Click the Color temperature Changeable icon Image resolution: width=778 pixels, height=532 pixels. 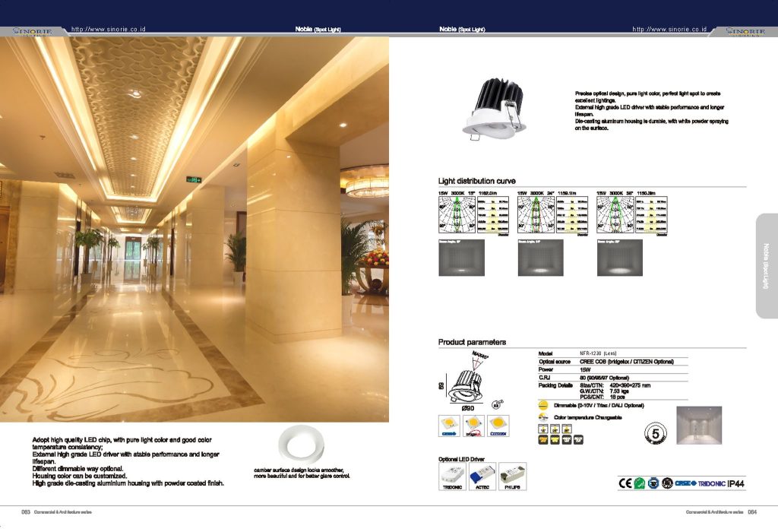tap(543, 416)
